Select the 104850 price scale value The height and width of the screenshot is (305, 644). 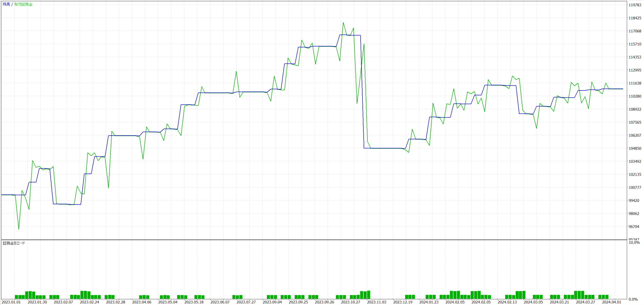pos(635,148)
